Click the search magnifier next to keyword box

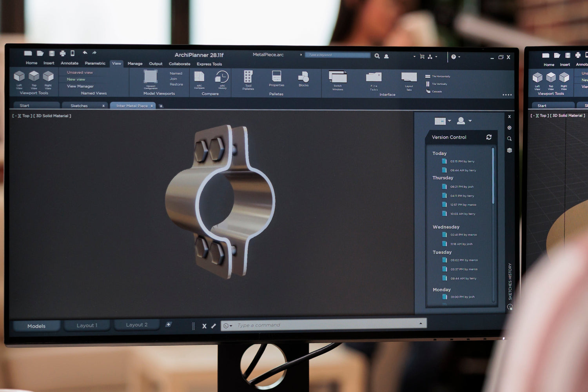tap(377, 56)
